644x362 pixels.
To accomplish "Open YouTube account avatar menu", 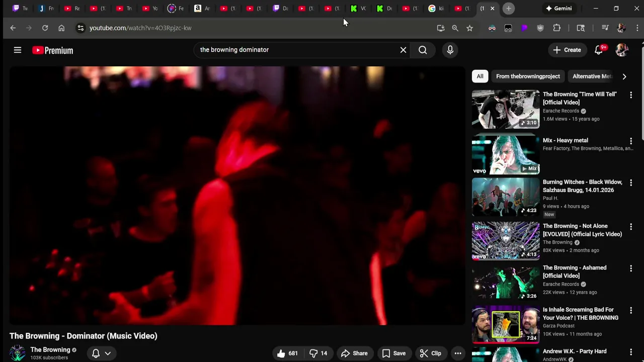I will click(x=622, y=50).
